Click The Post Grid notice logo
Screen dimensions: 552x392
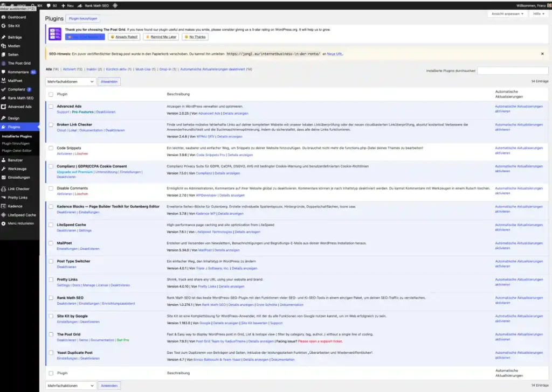coord(55,34)
